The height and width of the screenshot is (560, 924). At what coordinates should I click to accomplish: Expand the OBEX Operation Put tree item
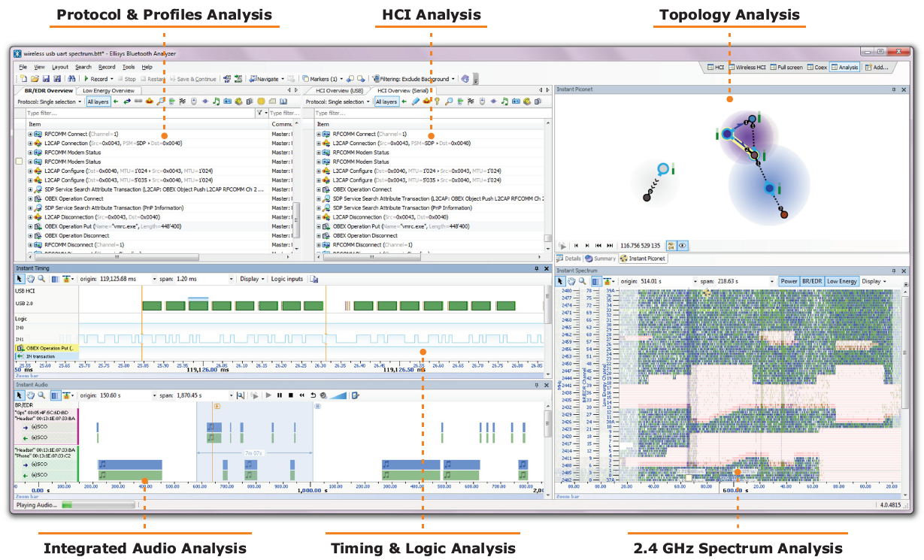coord(31,226)
